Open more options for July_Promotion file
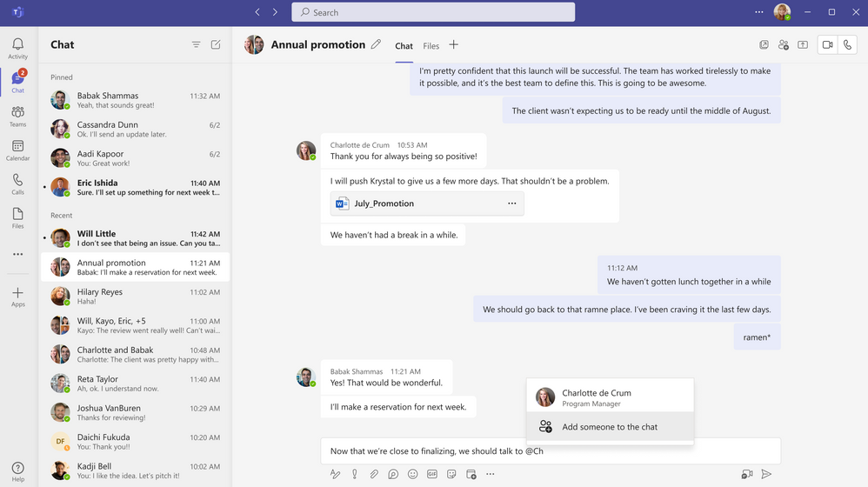 point(512,203)
